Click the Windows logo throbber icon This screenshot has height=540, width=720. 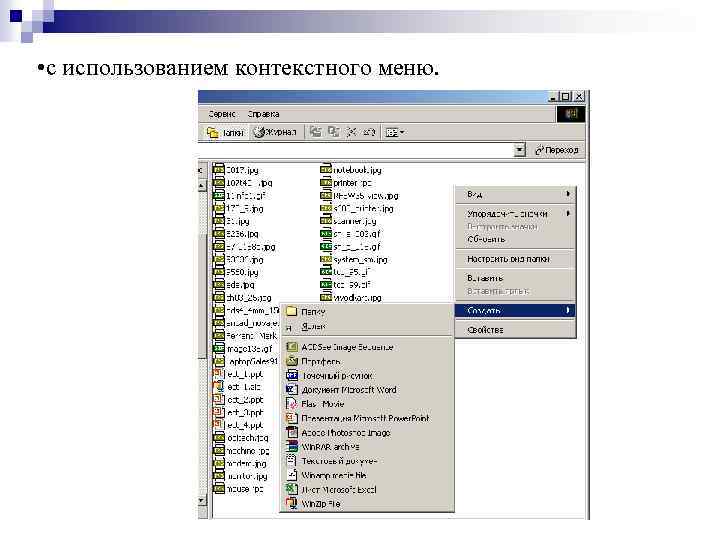click(571, 114)
